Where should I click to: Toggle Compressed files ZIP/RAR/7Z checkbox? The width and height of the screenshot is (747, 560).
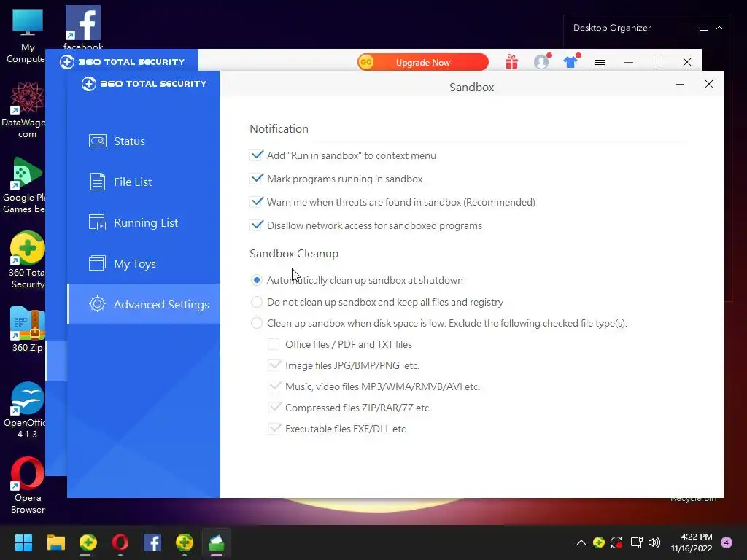click(x=274, y=408)
